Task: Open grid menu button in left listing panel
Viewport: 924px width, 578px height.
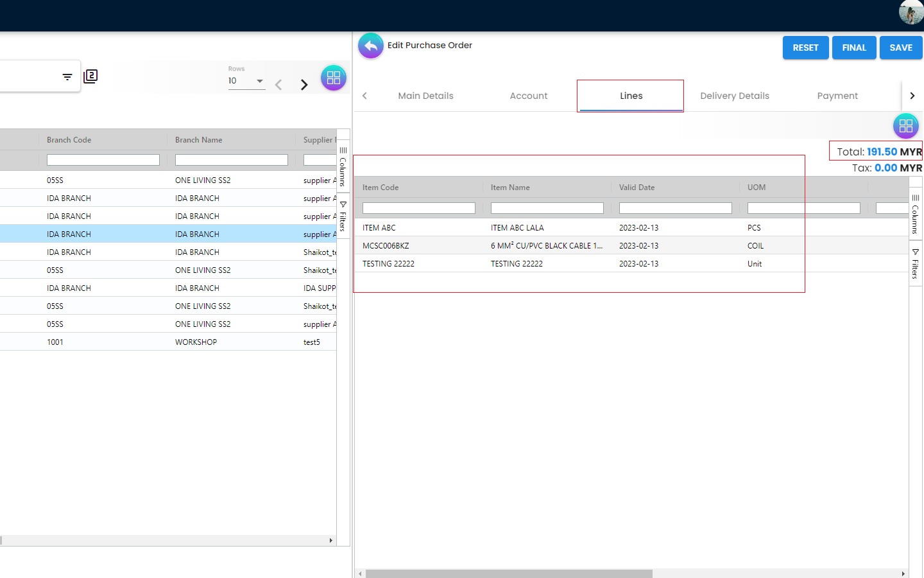Action: (x=333, y=78)
